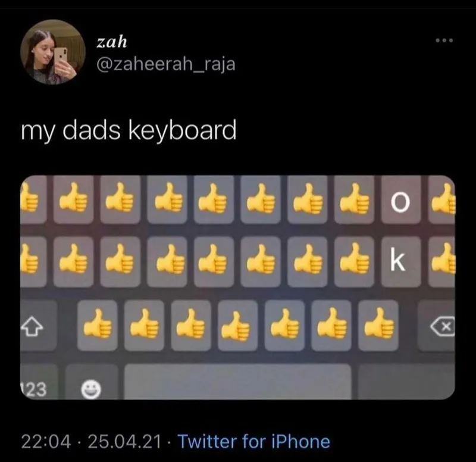Tap the partially cut-off thumbs-up key right of 'o'

pos(441,199)
